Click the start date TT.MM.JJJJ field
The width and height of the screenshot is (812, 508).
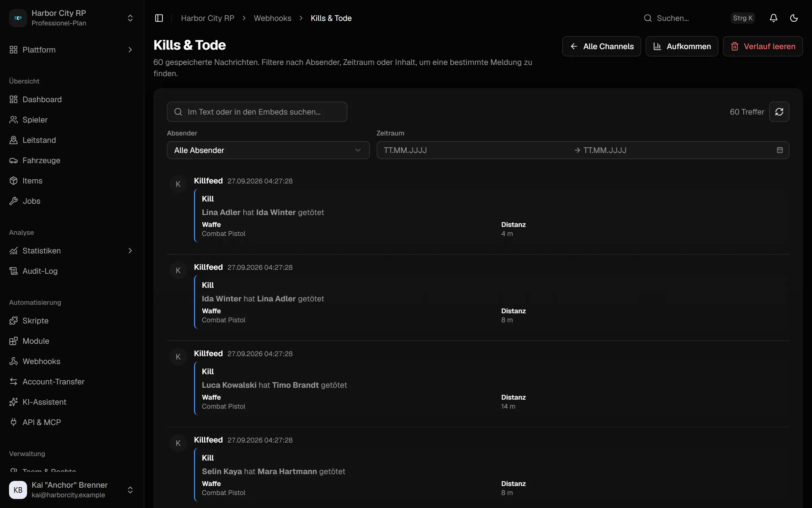click(405, 150)
